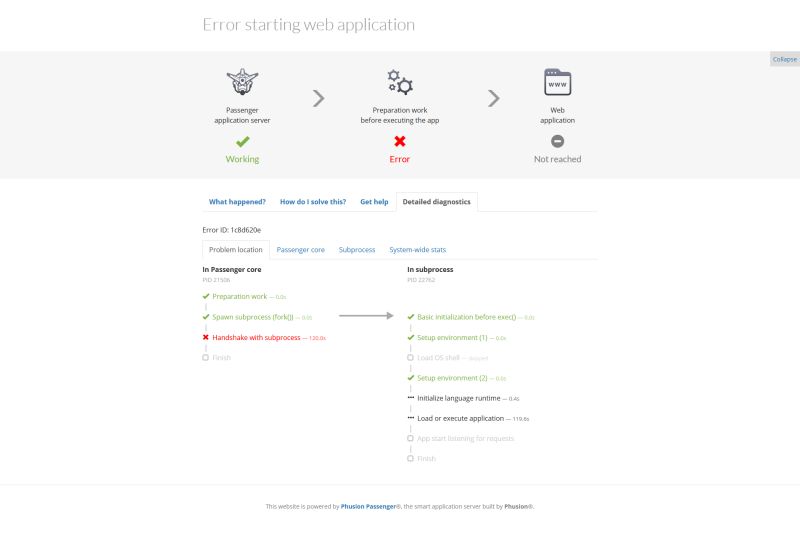The width and height of the screenshot is (800, 541).
Task: Open the How do I solve this? tab
Action: coord(313,202)
